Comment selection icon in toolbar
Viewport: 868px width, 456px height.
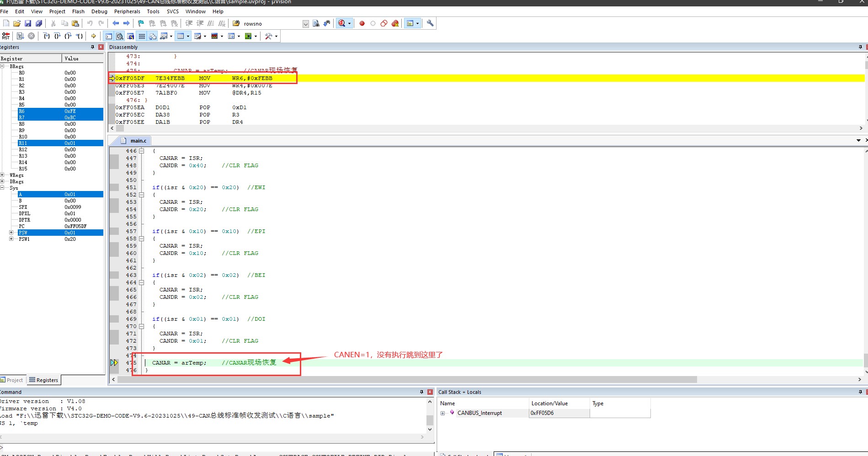tap(211, 23)
